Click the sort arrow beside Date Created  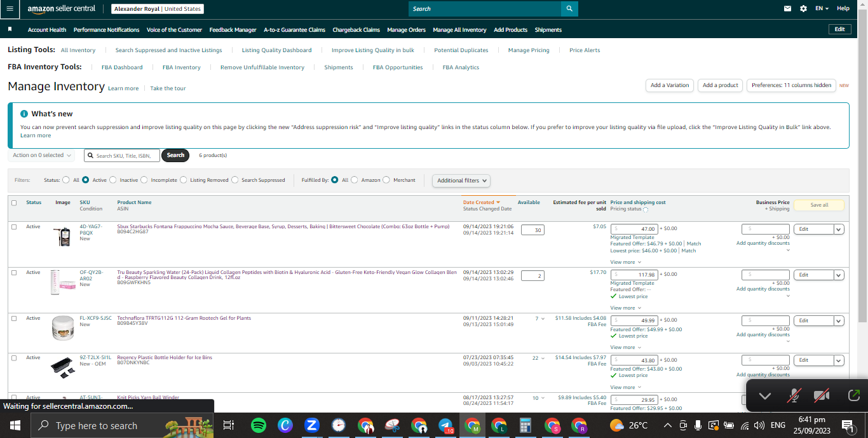498,202
